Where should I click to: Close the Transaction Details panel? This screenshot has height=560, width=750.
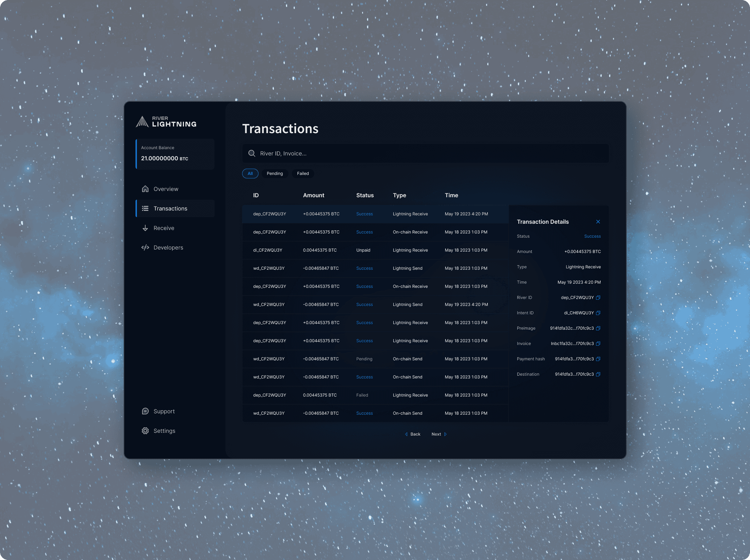point(598,222)
